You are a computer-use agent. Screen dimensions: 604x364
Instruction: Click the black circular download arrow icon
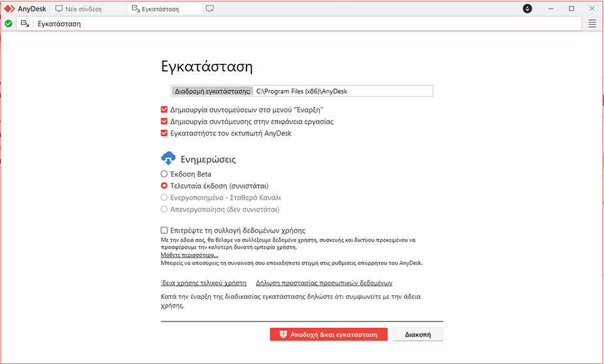(527, 9)
